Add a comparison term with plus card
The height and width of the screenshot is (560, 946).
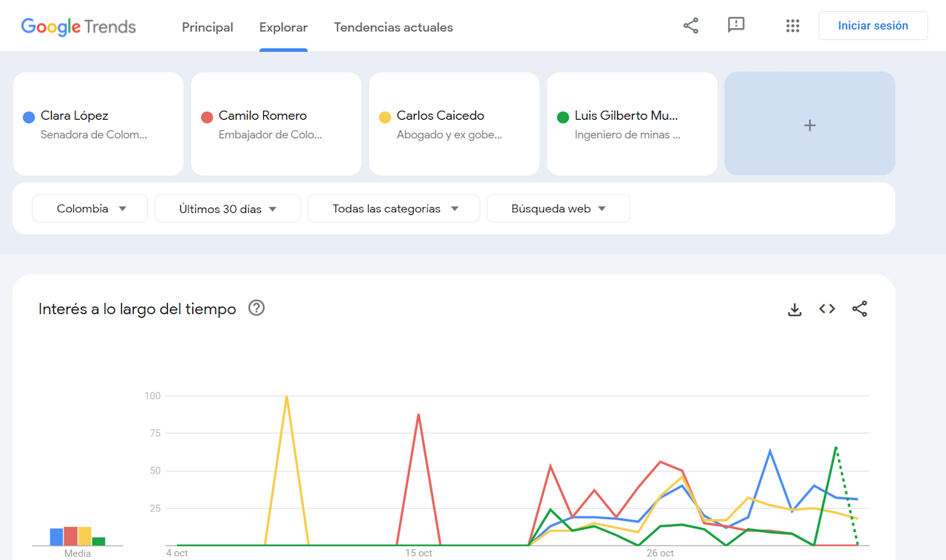click(809, 124)
